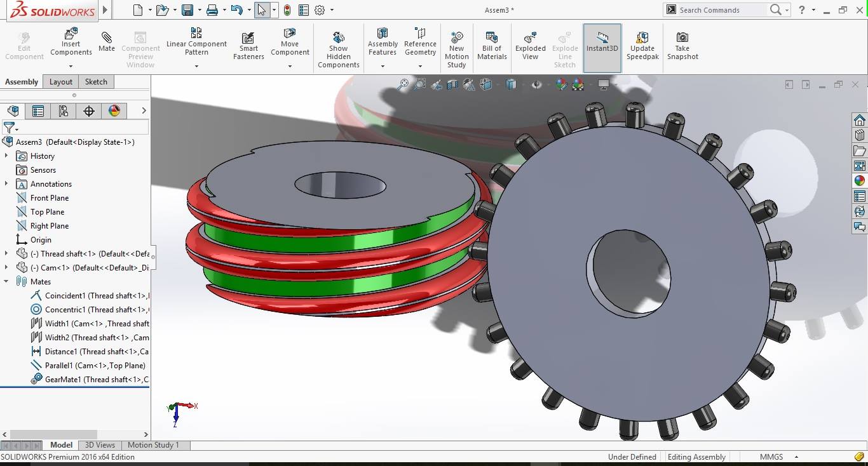Viewport: 868px width, 466px height.
Task: Open the File Properties list icon
Action: (x=303, y=10)
